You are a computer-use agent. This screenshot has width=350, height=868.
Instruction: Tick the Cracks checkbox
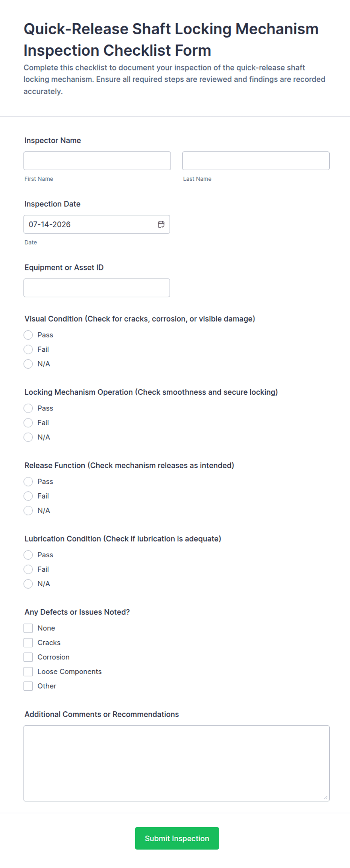point(28,642)
